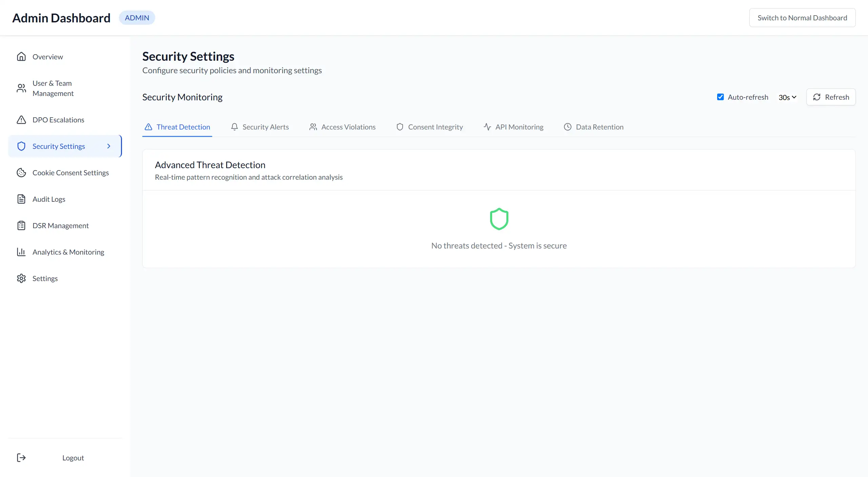Screen dimensions: 868x477
Task: Select the User & Team Management icon
Action: click(21, 88)
